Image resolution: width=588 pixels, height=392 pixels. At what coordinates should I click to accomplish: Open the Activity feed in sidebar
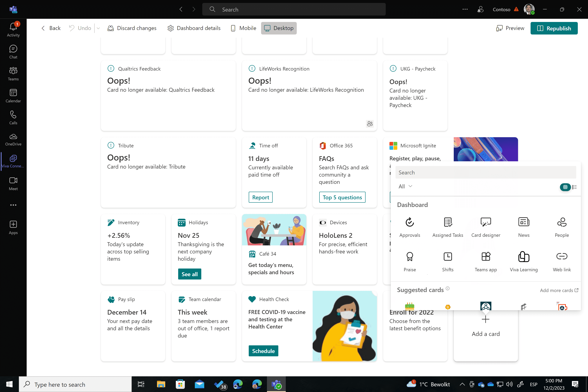click(x=13, y=30)
